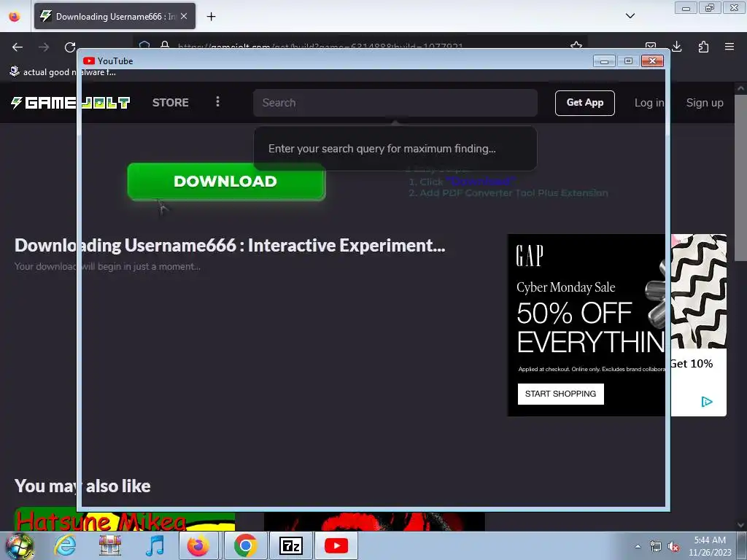Click the Firefox Pocket save icon
Image resolution: width=747 pixels, height=560 pixels.
click(x=651, y=46)
